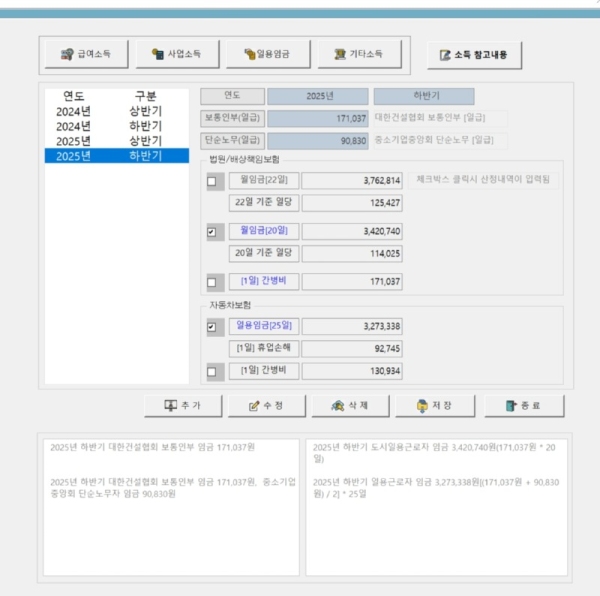Image resolution: width=600 pixels, height=596 pixels.
Task: Click the 기타소득 button's icon
Action: click(340, 54)
